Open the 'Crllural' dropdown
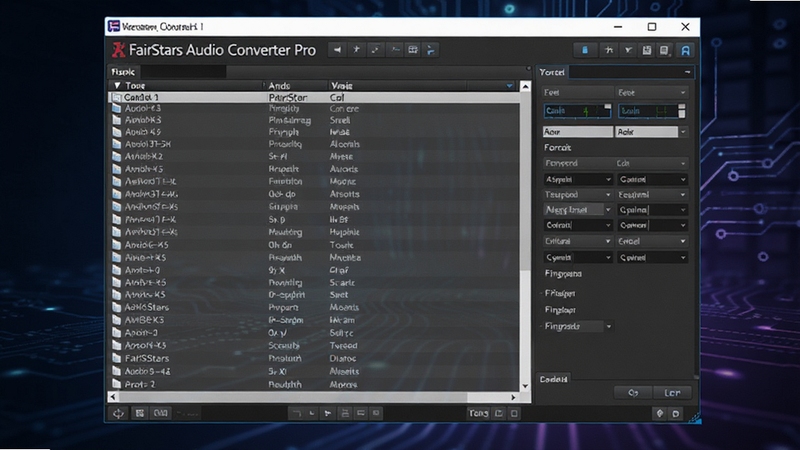The image size is (800, 450). 578,241
